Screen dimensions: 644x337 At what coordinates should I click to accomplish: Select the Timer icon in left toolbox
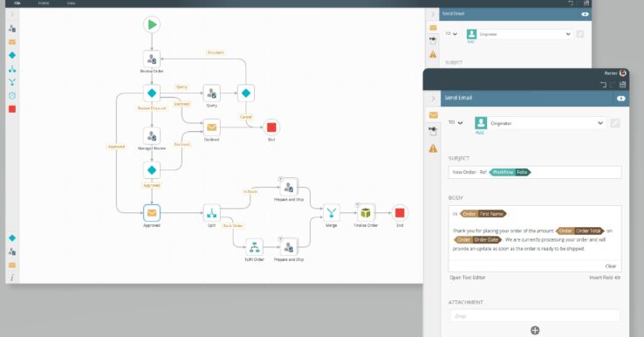pyautogui.click(x=12, y=95)
